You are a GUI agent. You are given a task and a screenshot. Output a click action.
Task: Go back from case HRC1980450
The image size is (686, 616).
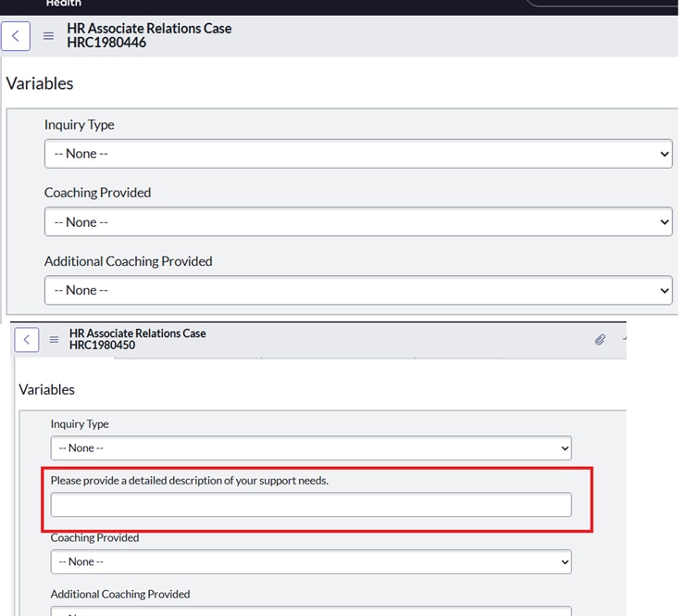click(27, 340)
